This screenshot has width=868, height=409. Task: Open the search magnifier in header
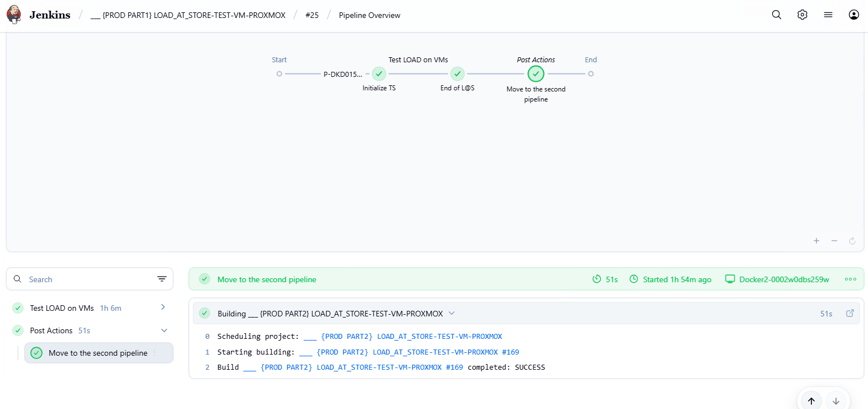coord(777,15)
